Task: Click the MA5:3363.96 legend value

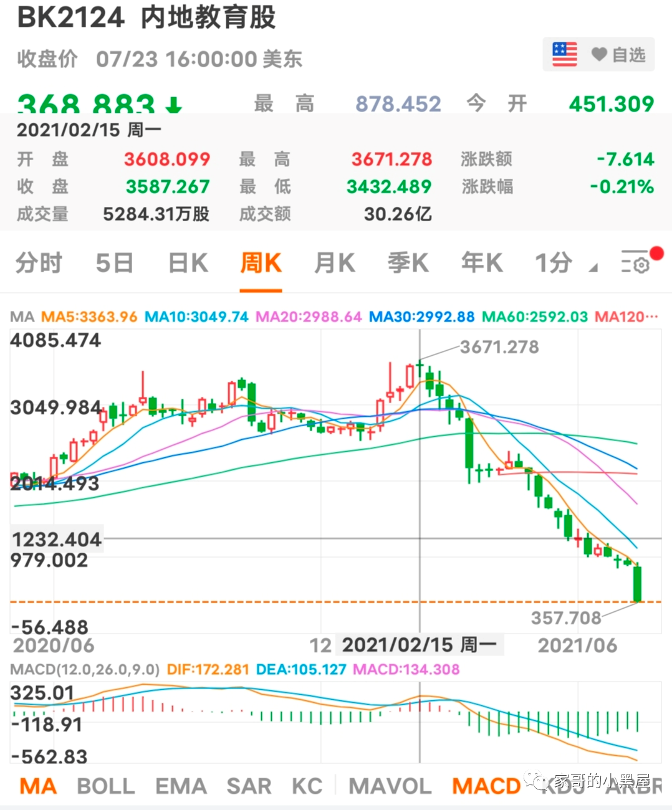Action: click(x=89, y=317)
